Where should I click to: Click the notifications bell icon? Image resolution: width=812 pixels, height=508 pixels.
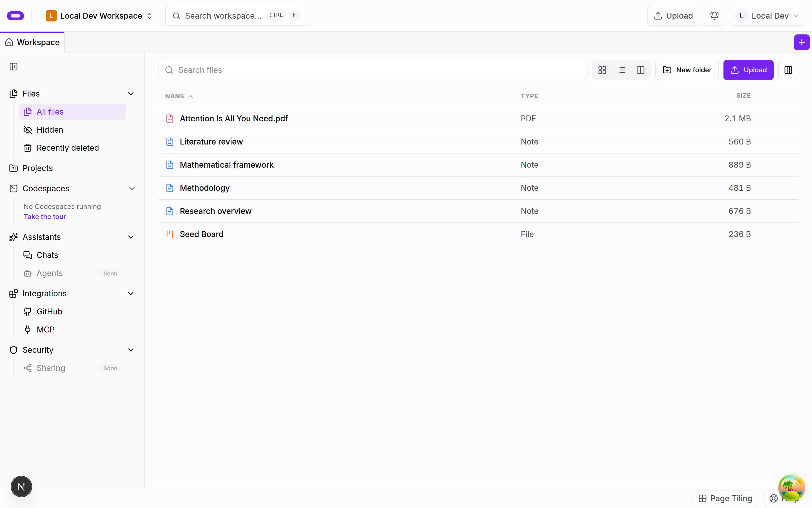[x=714, y=16]
